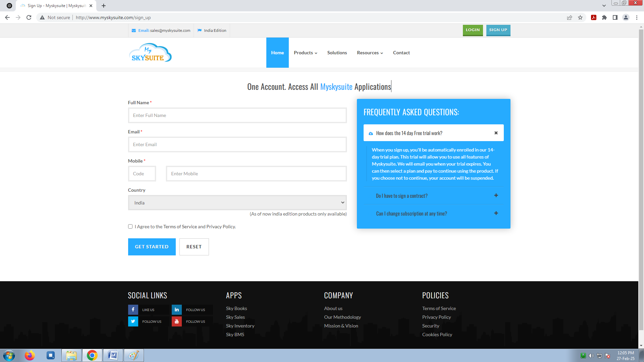
Task: Open the footer Terms of Service link
Action: tap(439, 308)
